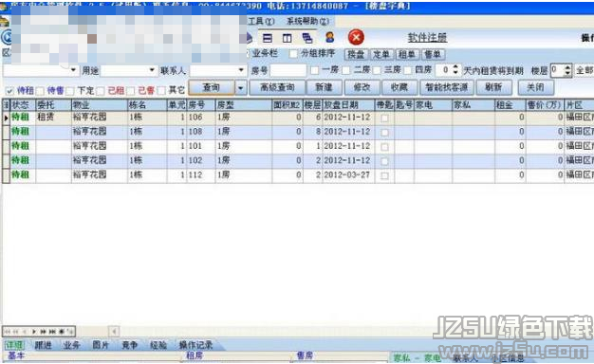594x364 pixels.
Task: Open the 工具 menu
Action: tap(261, 21)
